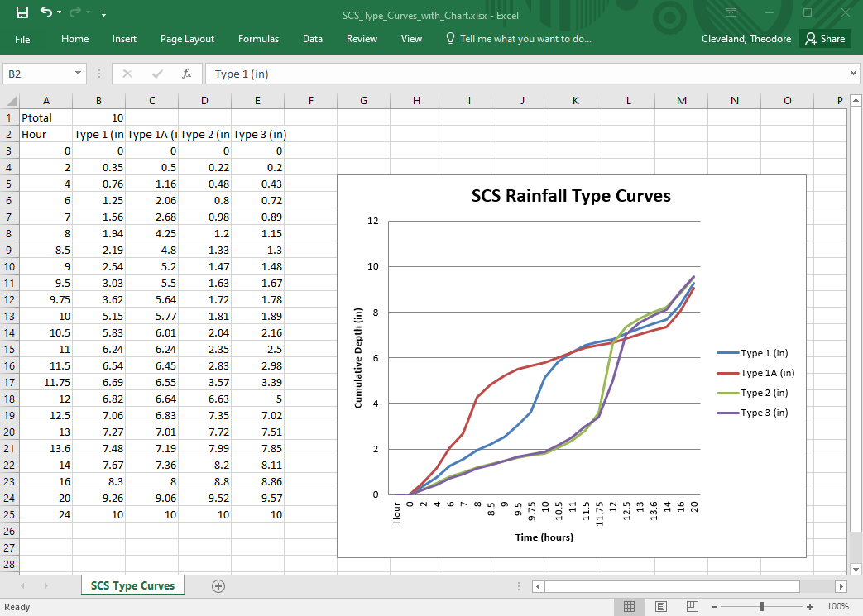Switch to Page Break Preview icon

click(x=693, y=607)
